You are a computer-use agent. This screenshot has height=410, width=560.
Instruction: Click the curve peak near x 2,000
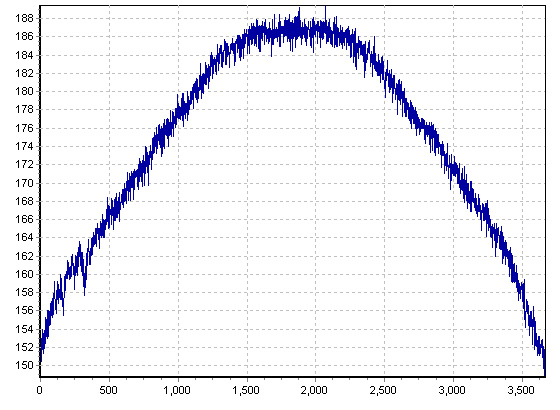click(325, 8)
